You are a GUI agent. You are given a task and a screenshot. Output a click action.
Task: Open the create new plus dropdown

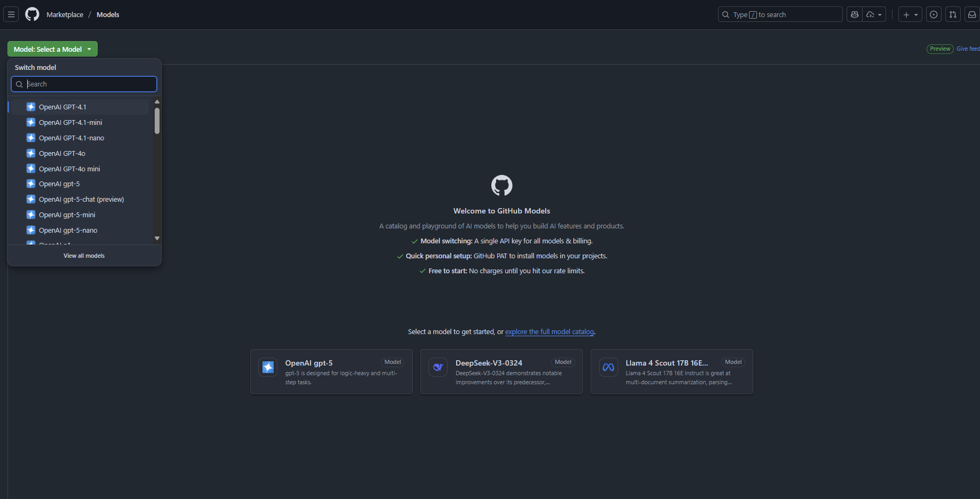click(x=910, y=14)
